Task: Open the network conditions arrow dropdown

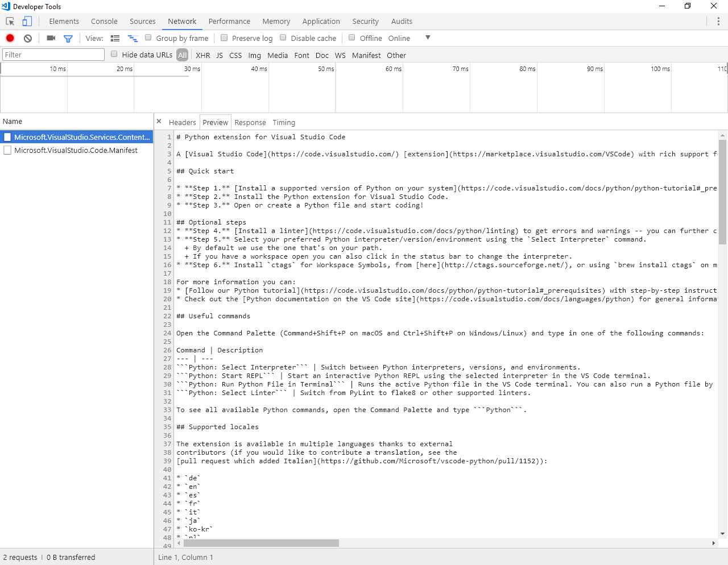Action: [x=428, y=38]
